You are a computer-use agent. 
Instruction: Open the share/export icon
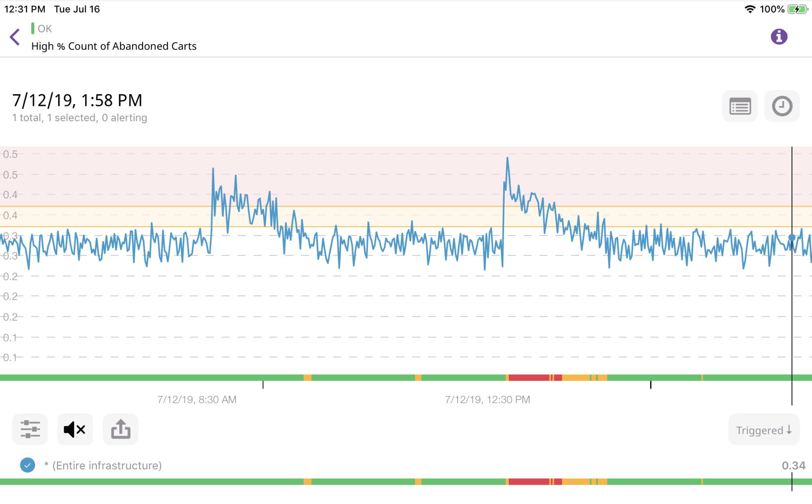120,429
